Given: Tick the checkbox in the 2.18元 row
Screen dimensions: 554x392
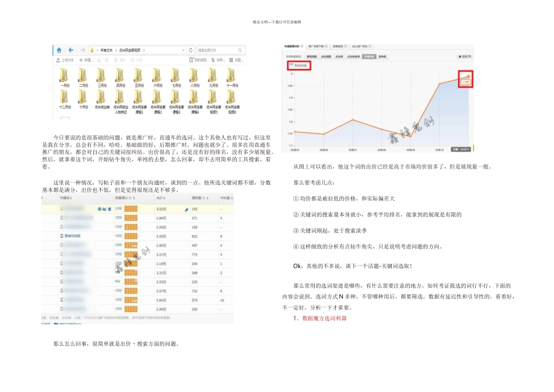Looking at the screenshot, I should tap(61, 263).
